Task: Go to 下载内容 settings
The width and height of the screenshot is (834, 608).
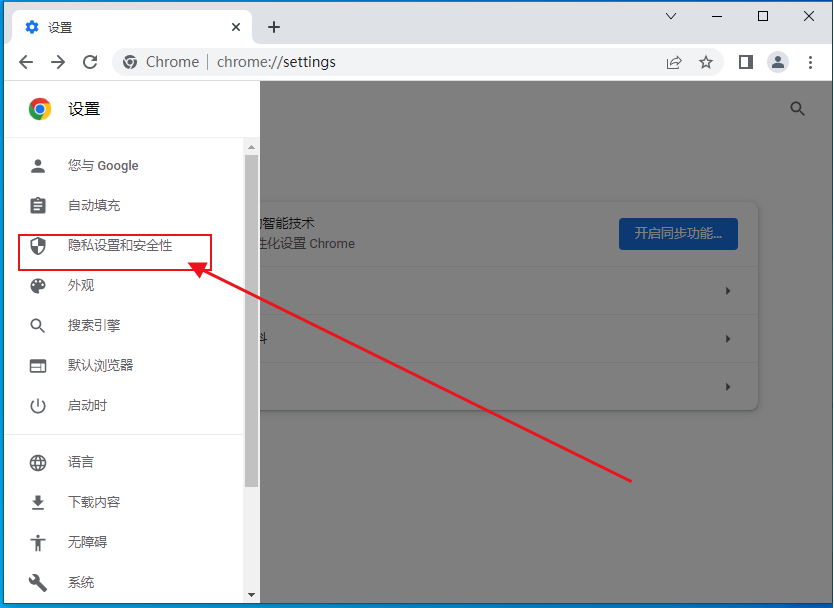Action: [123, 502]
